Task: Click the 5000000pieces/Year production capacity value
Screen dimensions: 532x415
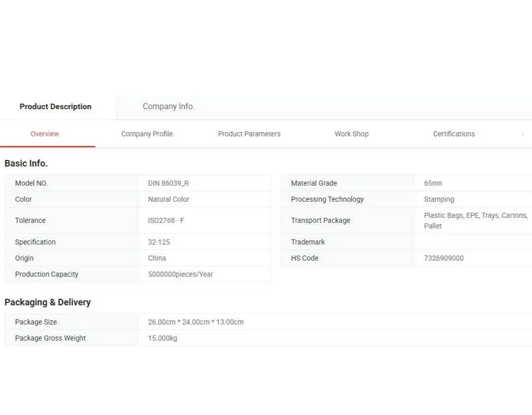Action: pos(181,274)
